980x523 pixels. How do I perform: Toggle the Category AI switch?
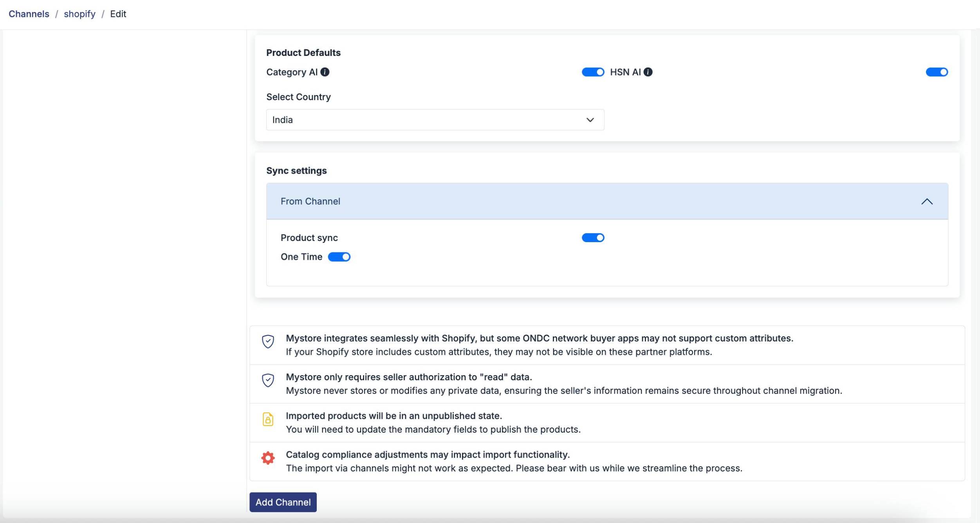click(593, 72)
